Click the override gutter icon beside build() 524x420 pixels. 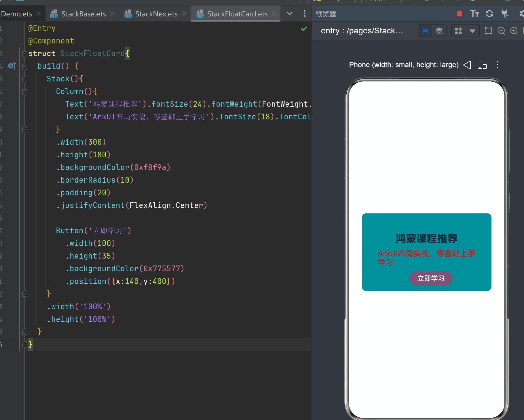(12, 66)
